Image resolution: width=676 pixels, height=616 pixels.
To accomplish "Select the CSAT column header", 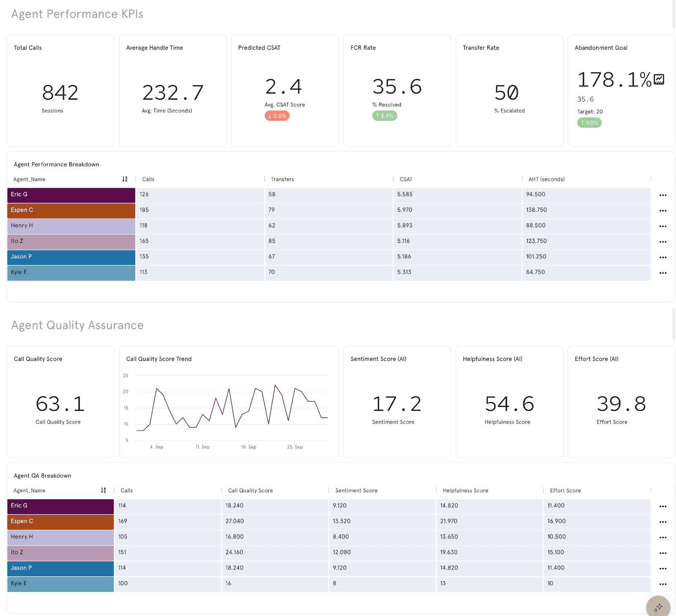I will click(406, 179).
